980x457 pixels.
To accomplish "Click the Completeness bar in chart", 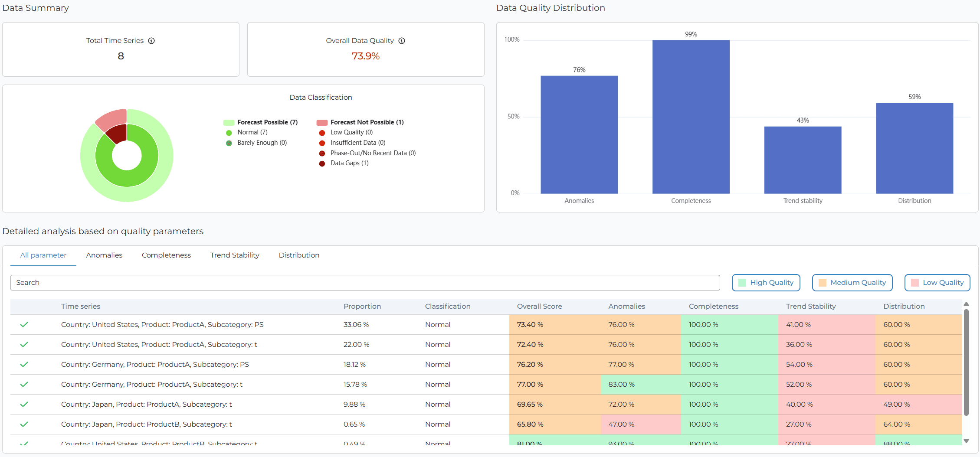I will (691, 117).
